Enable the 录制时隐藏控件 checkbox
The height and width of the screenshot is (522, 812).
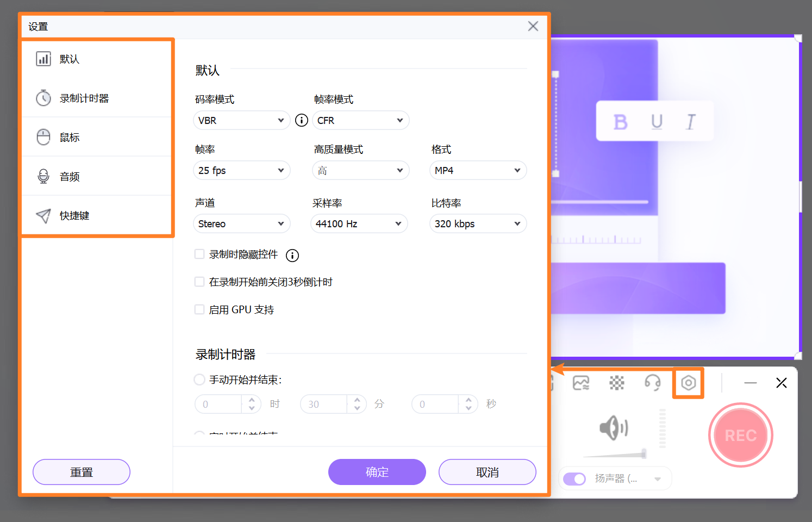[199, 253]
